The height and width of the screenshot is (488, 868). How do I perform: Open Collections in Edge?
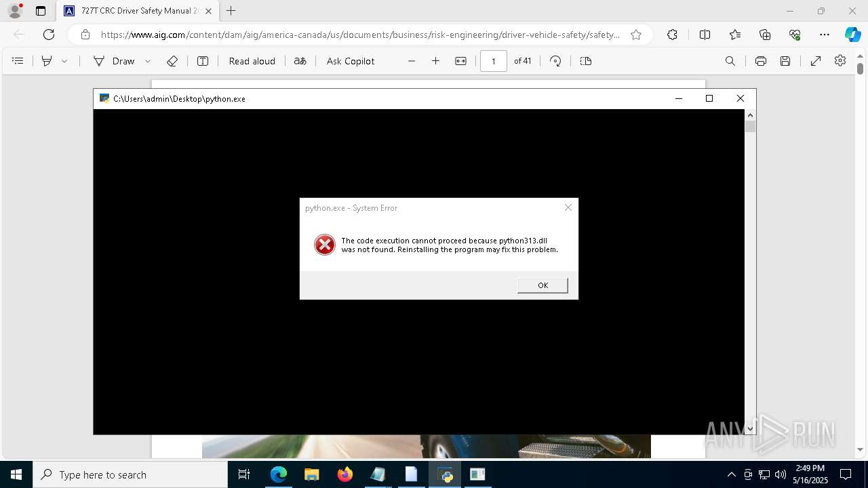coord(765,35)
